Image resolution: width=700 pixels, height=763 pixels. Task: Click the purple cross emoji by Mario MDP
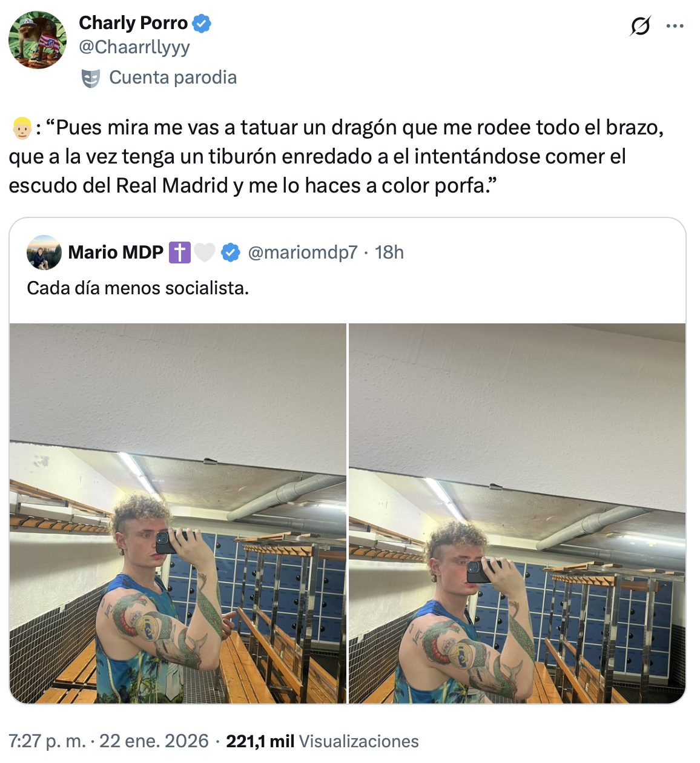[179, 252]
